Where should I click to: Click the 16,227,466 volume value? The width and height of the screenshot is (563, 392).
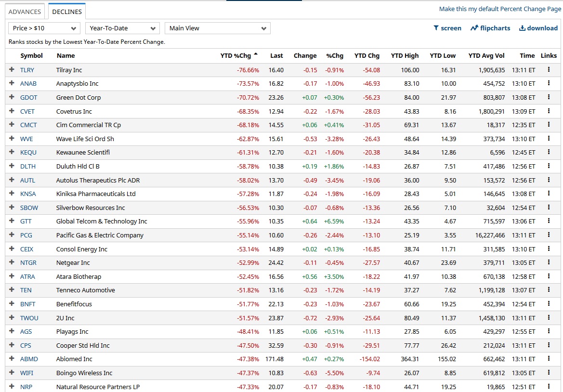(490, 235)
